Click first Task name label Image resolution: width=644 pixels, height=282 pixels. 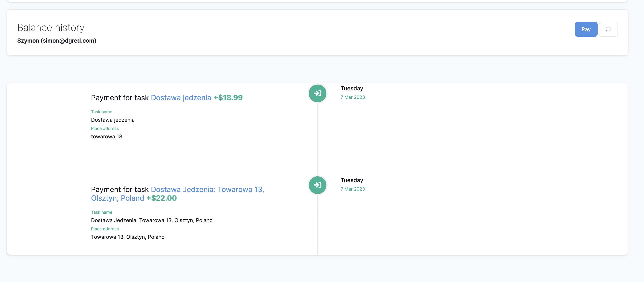[x=102, y=112]
